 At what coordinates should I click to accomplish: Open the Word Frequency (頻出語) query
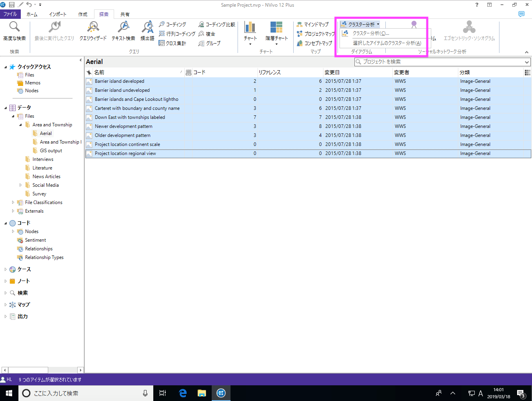[147, 31]
